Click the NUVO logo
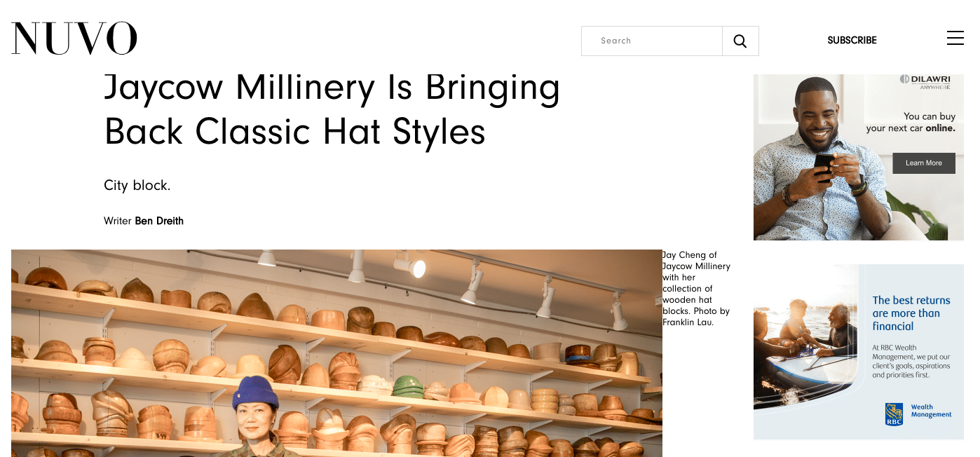Viewport: 980px width, 457px height. pos(74,39)
